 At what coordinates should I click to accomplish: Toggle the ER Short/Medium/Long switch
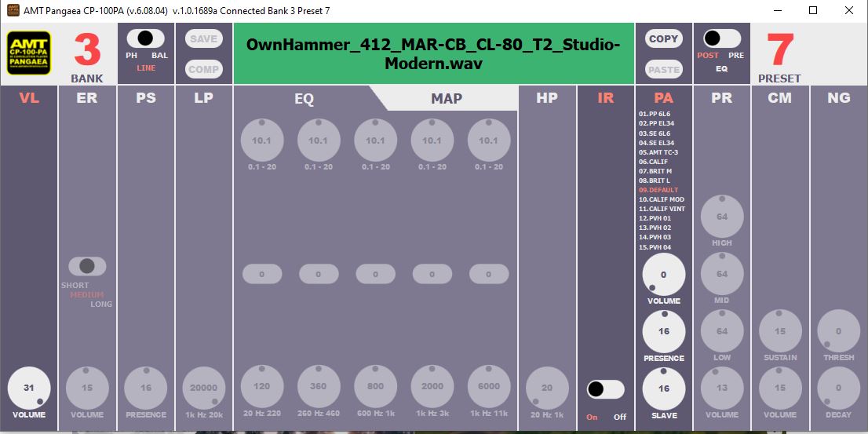pyautogui.click(x=87, y=266)
